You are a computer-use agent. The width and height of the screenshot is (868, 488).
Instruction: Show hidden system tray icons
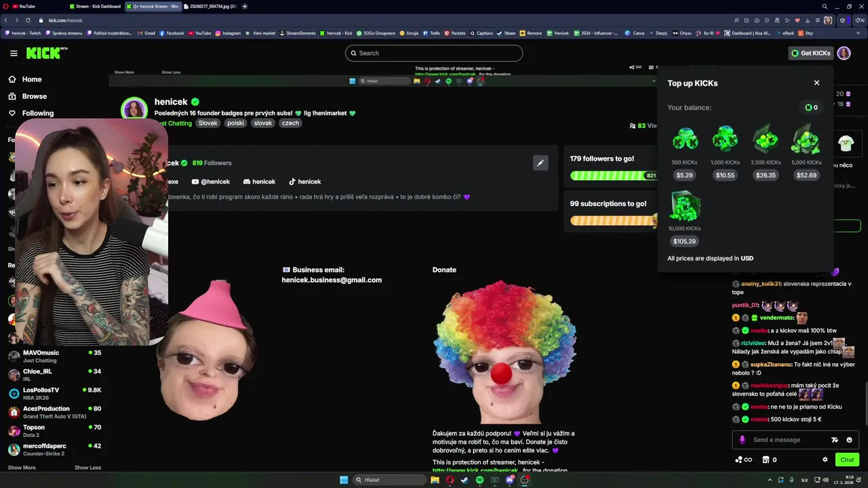click(771, 480)
